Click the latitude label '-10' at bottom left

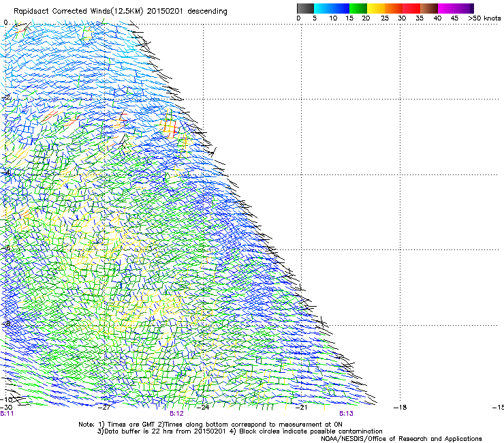[6, 400]
